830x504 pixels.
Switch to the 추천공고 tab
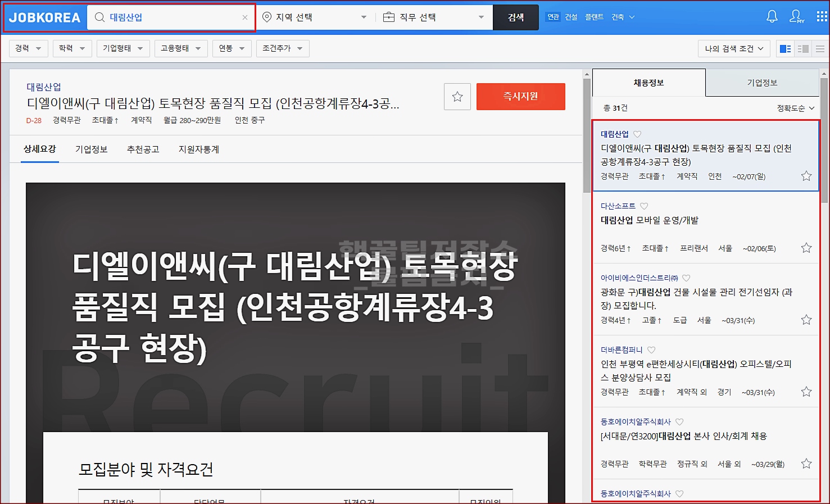point(143,149)
